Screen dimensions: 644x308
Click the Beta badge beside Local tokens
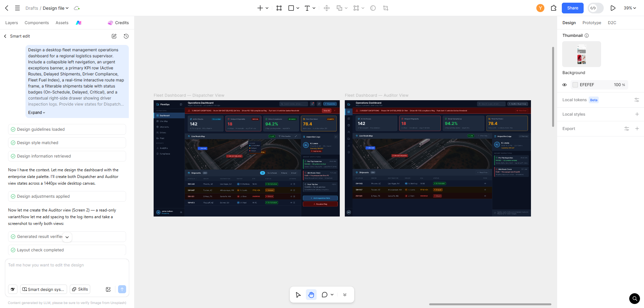pyautogui.click(x=594, y=100)
